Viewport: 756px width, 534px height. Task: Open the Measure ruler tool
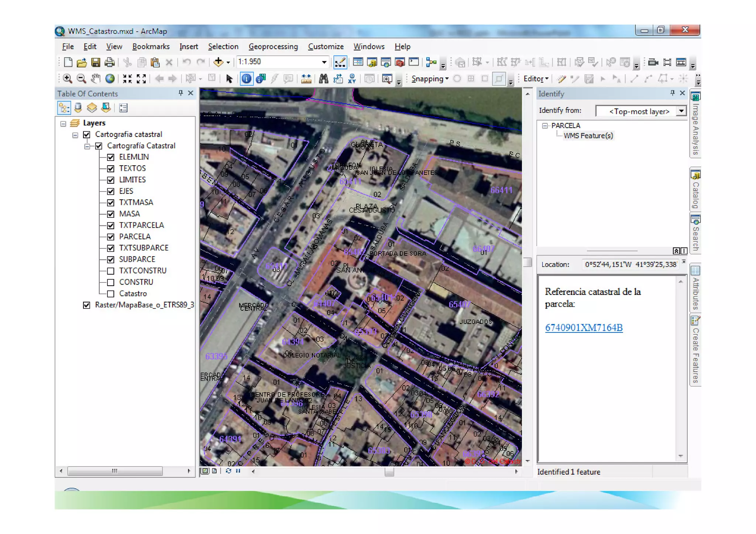pos(306,79)
